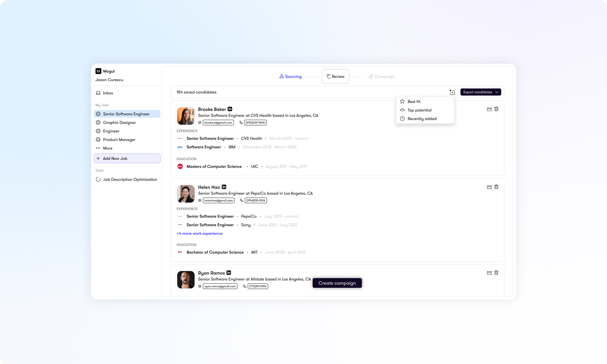Expand Helen Hao's additional work experience

pyautogui.click(x=199, y=233)
